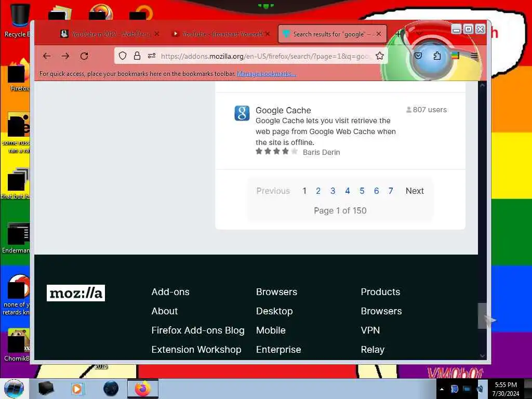The image size is (532, 399).
Task: Go to results page 4
Action: (x=348, y=191)
